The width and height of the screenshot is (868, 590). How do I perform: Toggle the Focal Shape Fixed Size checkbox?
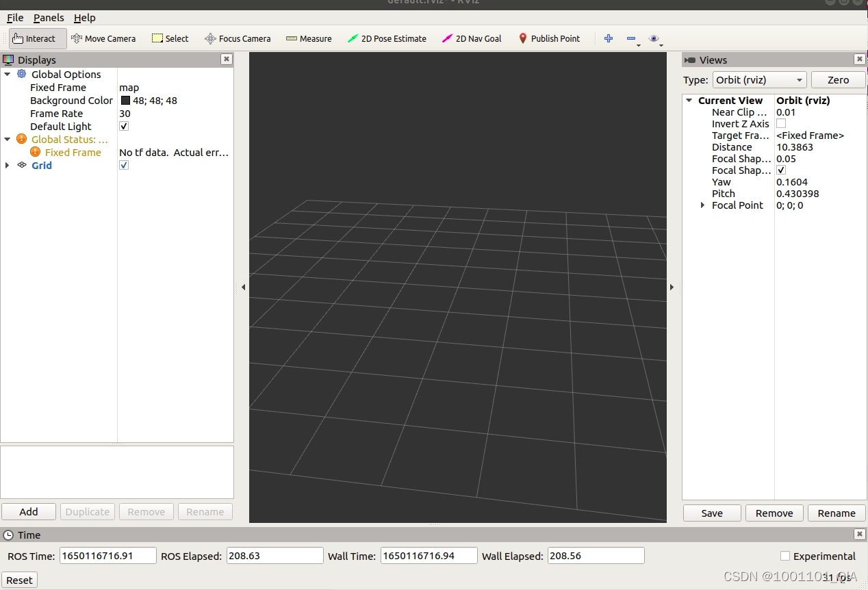point(781,170)
